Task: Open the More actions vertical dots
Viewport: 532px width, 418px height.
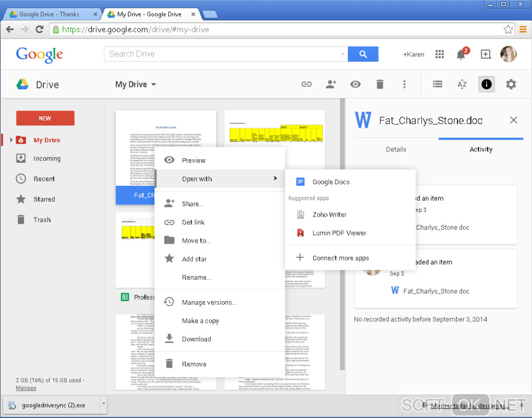Action: pos(404,84)
